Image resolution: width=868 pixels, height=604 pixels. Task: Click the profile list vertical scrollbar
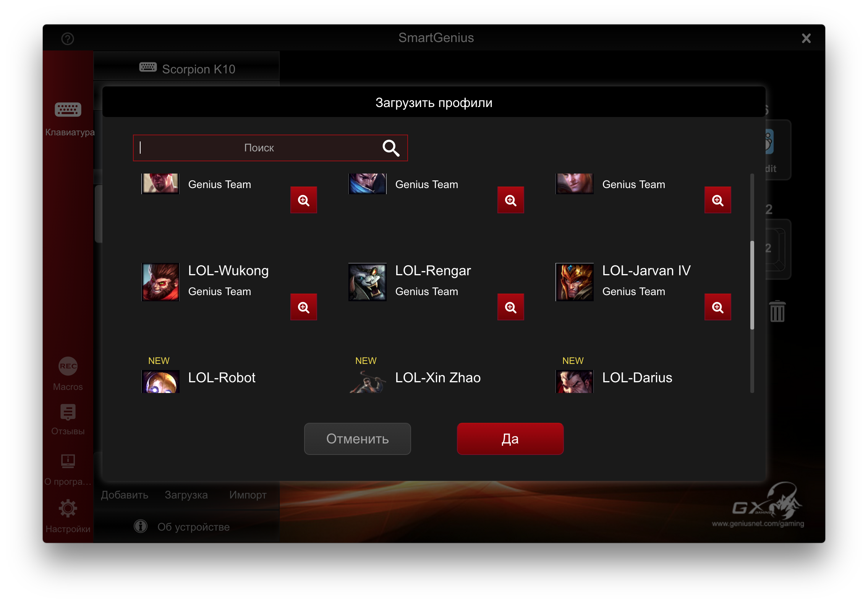(x=752, y=285)
